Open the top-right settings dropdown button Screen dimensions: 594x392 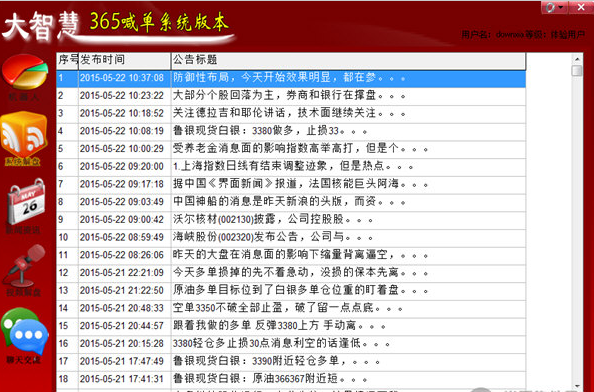pyautogui.click(x=554, y=7)
